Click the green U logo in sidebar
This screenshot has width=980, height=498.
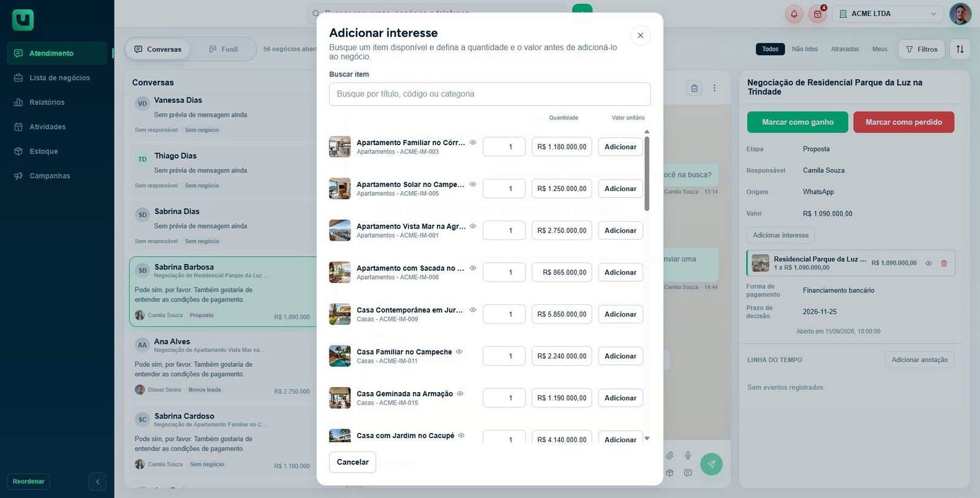[x=23, y=20]
